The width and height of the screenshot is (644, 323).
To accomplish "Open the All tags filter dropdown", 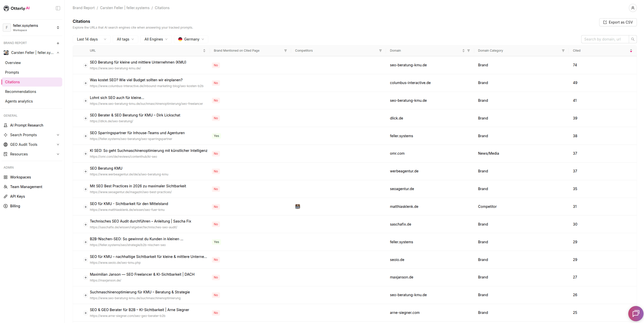I will pyautogui.click(x=125, y=39).
